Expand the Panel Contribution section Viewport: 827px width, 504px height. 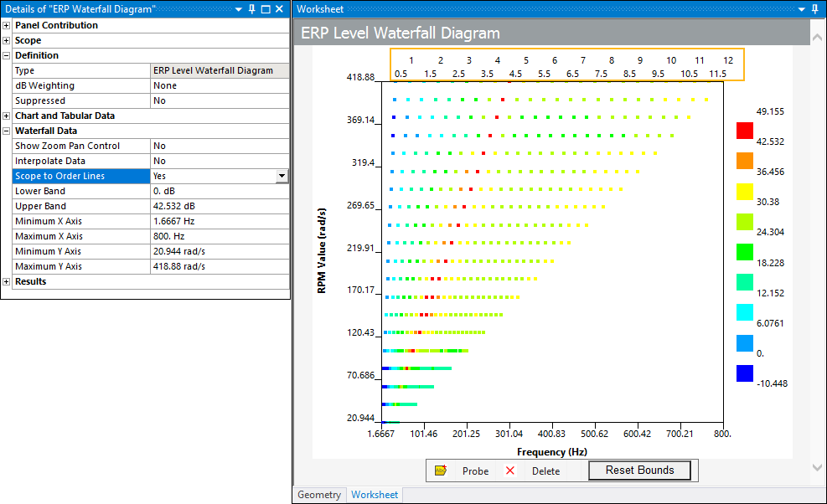7,25
